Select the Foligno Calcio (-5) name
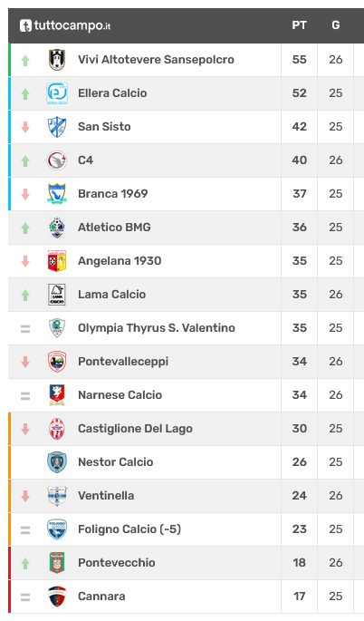The image size is (364, 621). point(129,529)
